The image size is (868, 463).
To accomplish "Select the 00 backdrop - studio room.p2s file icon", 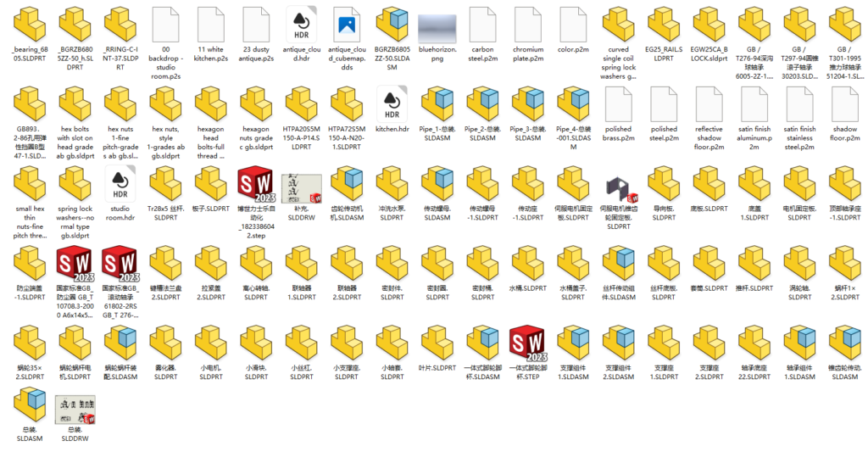I will pos(165,25).
